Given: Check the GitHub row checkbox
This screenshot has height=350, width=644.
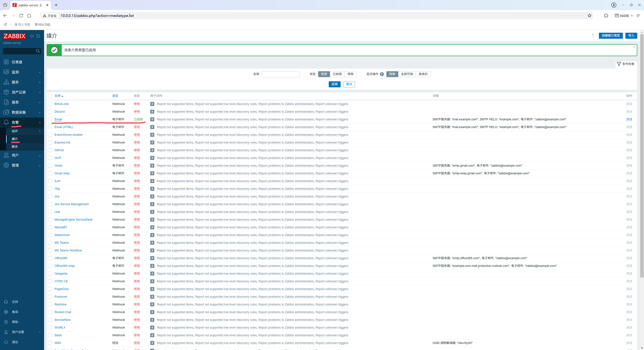Looking at the screenshot, I should pos(50,150).
